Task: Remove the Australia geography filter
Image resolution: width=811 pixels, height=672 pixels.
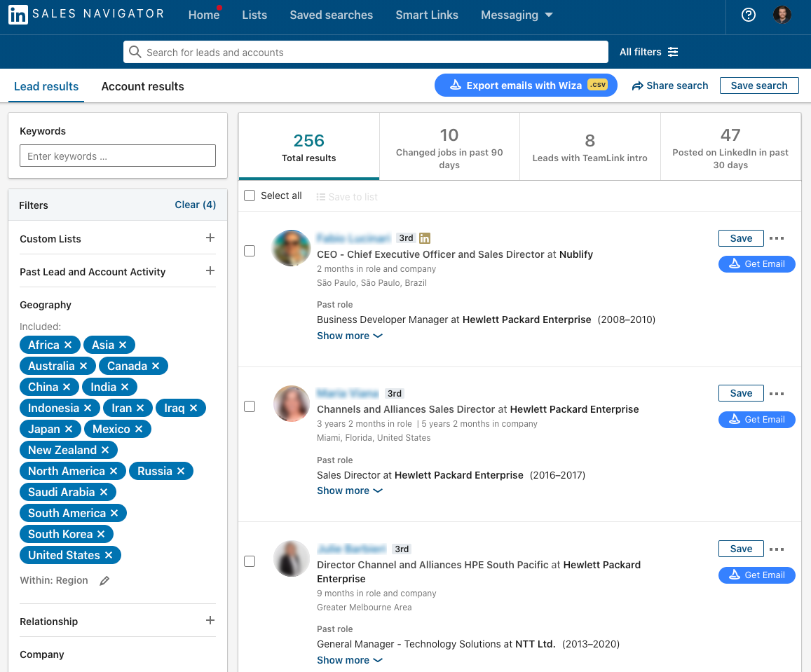Action: tap(83, 366)
